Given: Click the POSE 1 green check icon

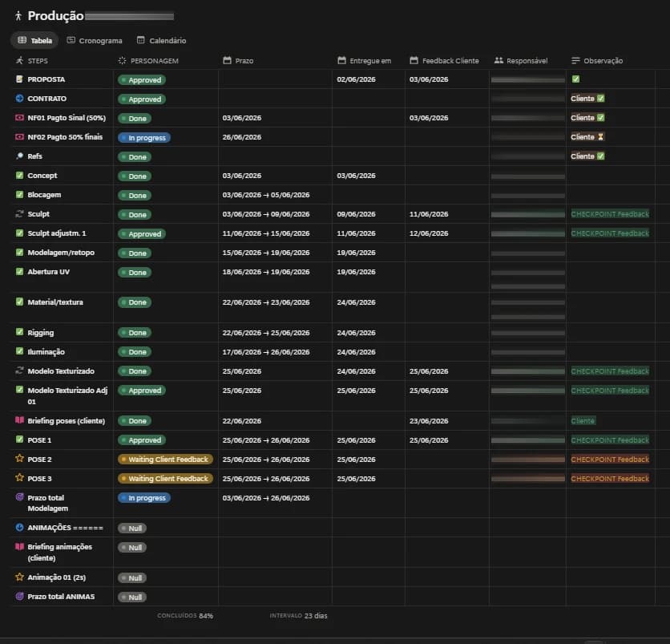Looking at the screenshot, I should pos(19,439).
